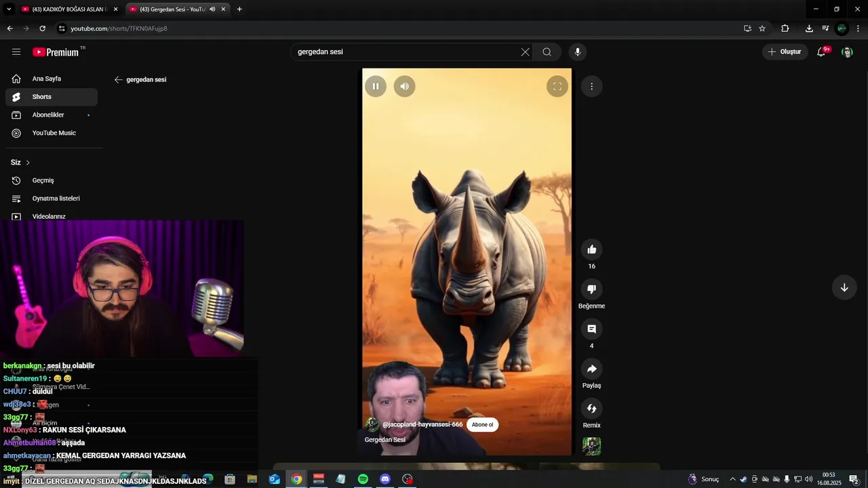Viewport: 868px width, 488px height.
Task: Bookmark this page with the star
Action: click(x=762, y=28)
